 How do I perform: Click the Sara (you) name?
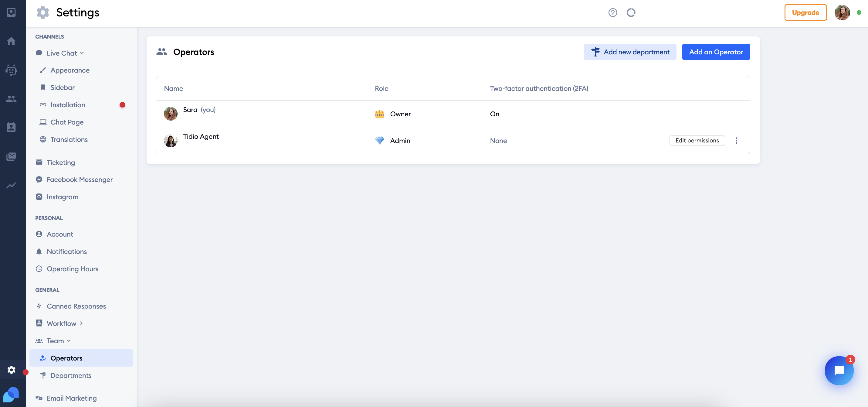199,110
